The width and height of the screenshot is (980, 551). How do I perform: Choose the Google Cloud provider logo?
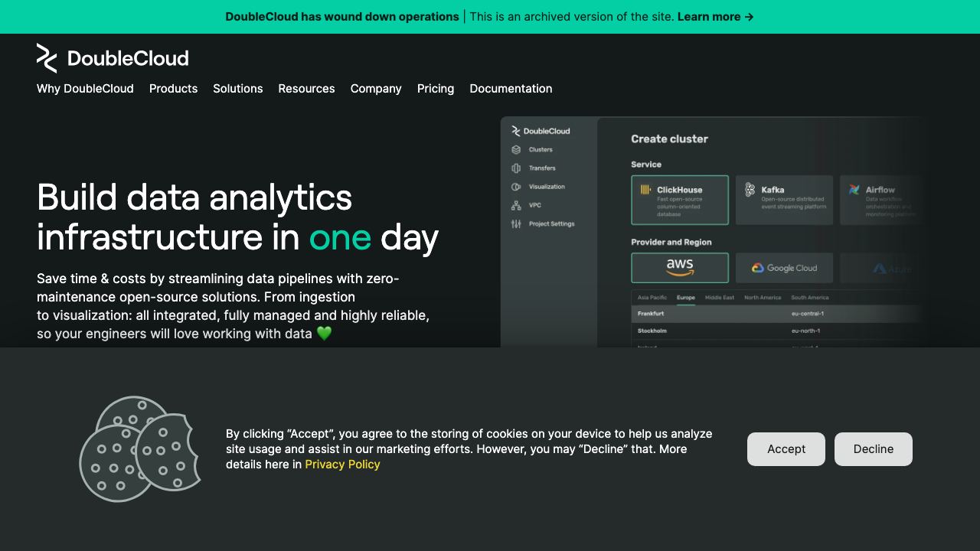[784, 268]
